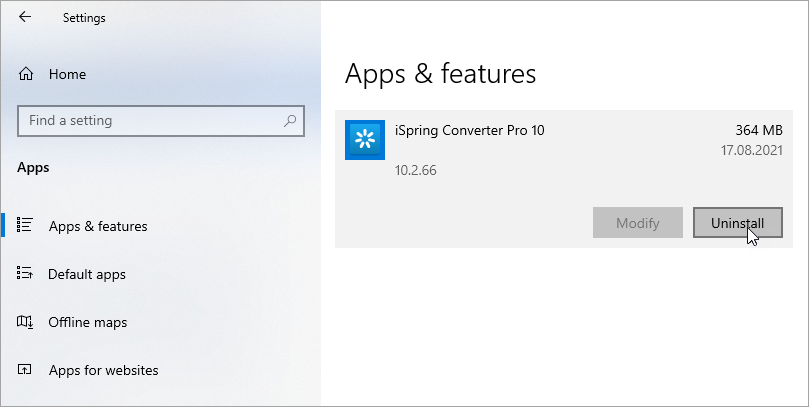
Task: Focus the Find a setting box
Action: coord(160,121)
